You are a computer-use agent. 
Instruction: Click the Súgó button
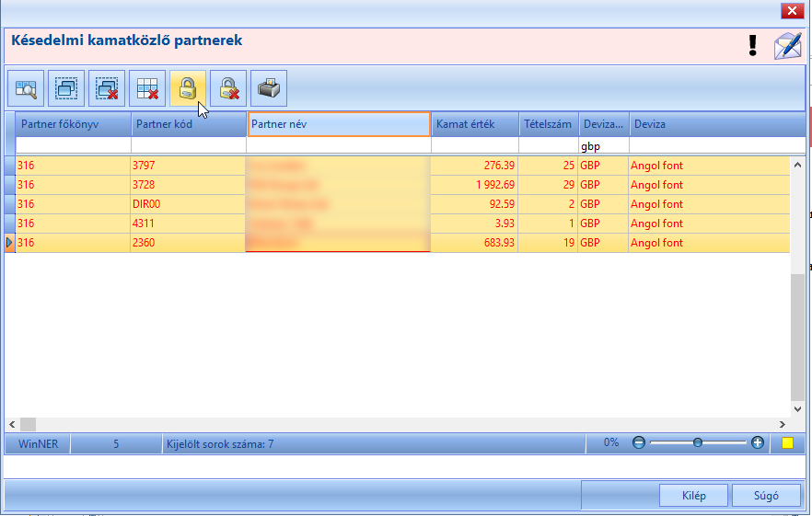point(766,495)
